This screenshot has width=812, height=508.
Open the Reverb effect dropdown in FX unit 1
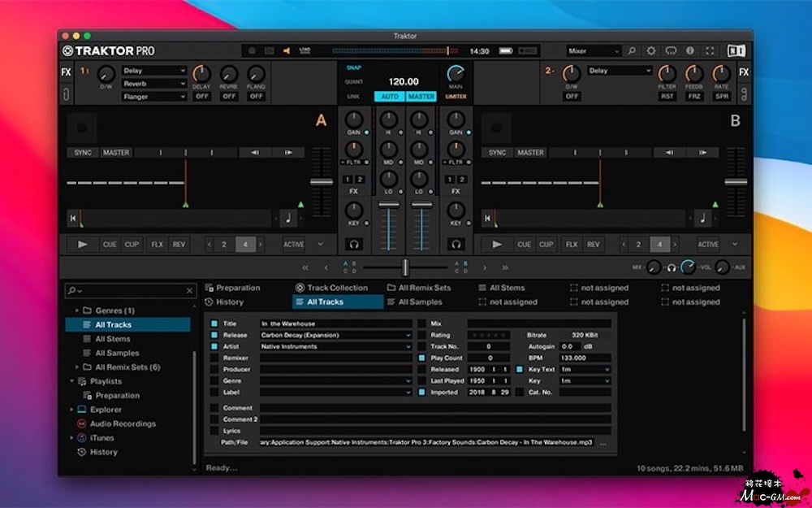pos(153,84)
